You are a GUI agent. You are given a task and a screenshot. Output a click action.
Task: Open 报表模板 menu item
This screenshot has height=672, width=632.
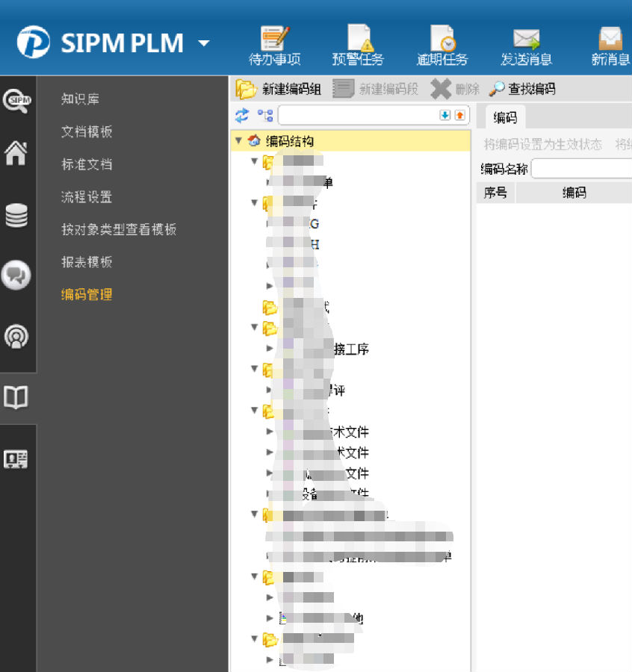(87, 262)
